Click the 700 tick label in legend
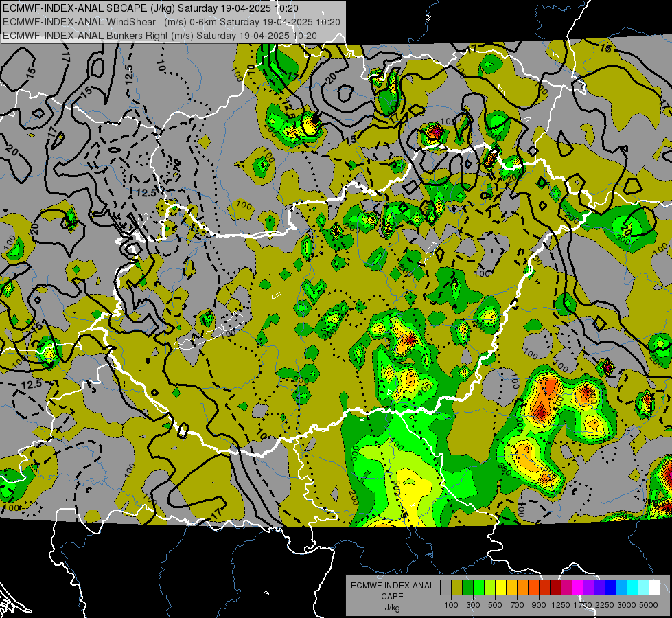This screenshot has width=672, height=618. coord(518,605)
